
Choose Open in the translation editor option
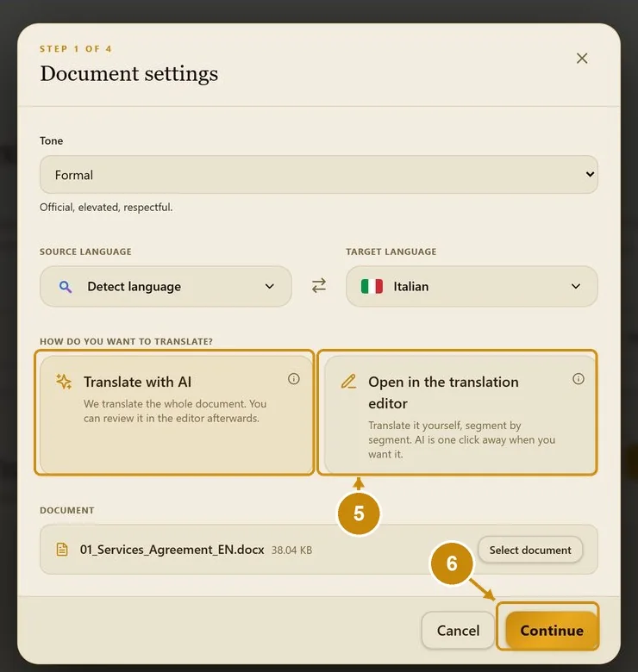(460, 414)
